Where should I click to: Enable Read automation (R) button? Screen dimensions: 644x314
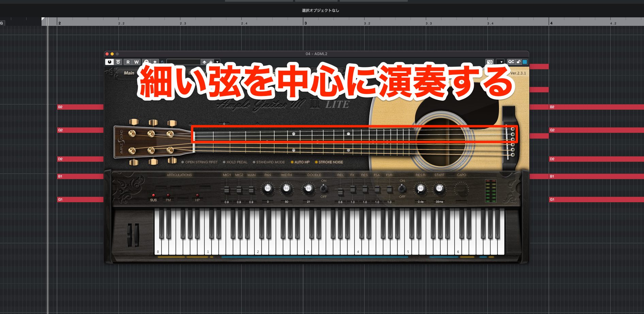128,62
